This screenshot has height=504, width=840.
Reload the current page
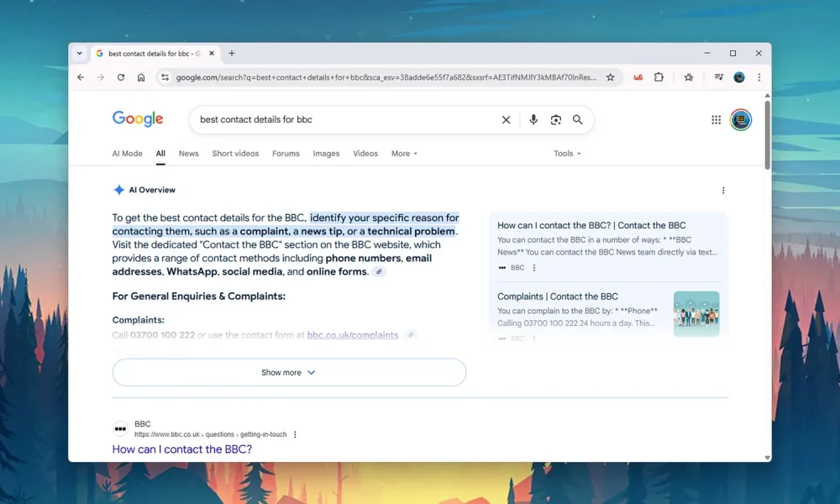pos(121,77)
